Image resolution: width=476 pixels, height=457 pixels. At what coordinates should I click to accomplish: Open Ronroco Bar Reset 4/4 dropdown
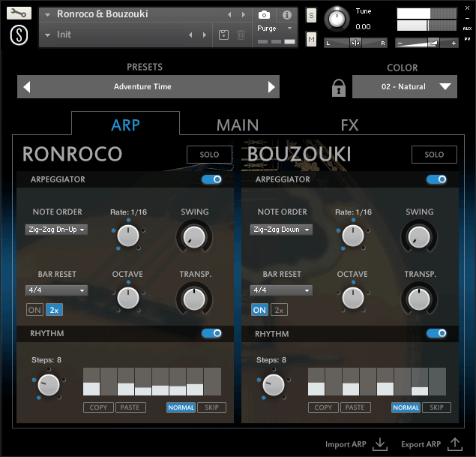(56, 290)
